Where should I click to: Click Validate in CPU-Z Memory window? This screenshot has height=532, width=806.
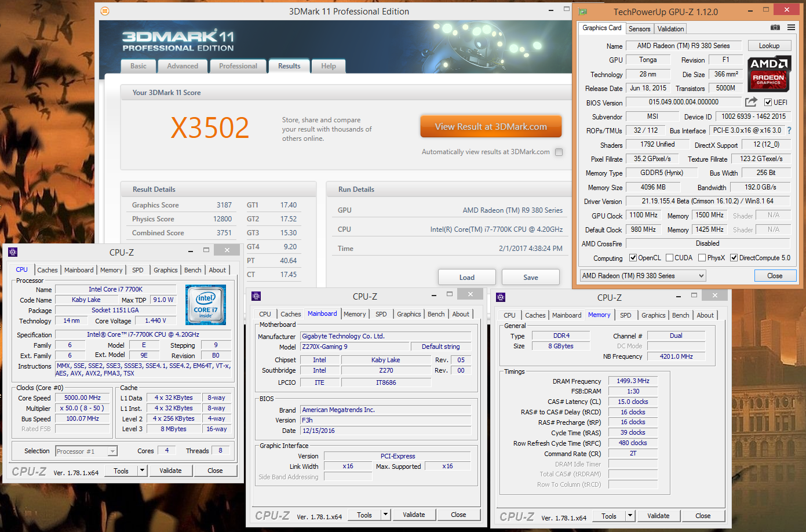pyautogui.click(x=658, y=516)
